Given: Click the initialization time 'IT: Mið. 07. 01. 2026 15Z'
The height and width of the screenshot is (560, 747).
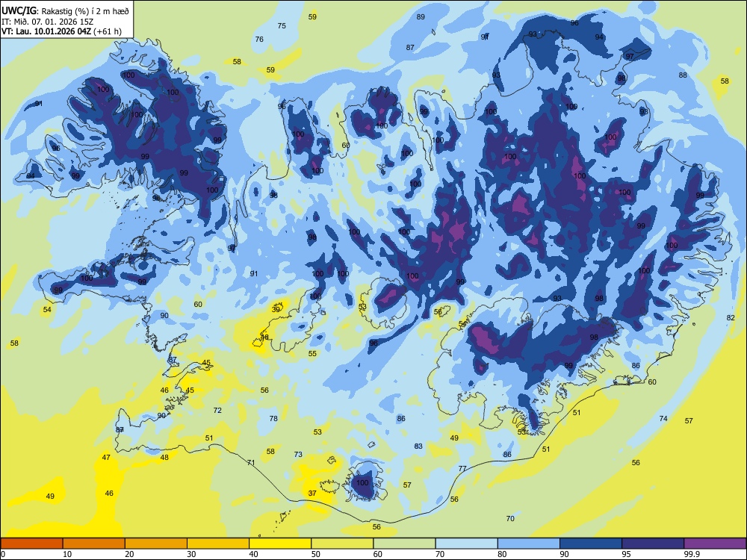Looking at the screenshot, I should click(x=47, y=22).
